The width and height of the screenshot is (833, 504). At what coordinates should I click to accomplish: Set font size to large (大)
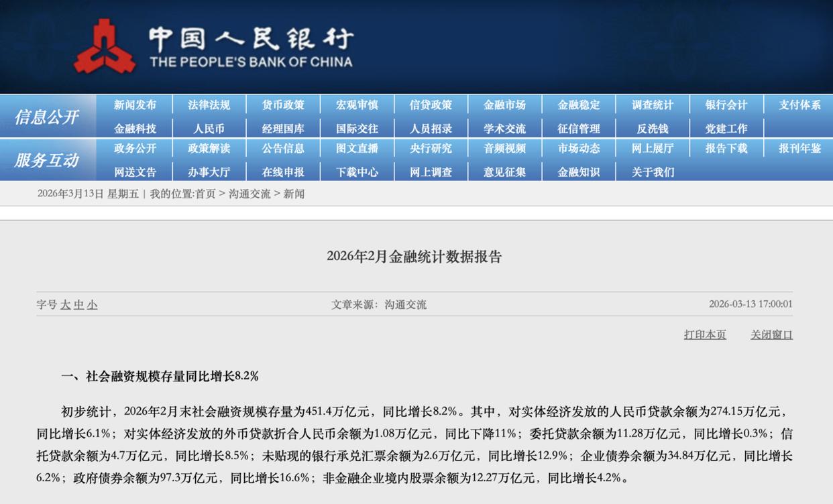pos(66,305)
